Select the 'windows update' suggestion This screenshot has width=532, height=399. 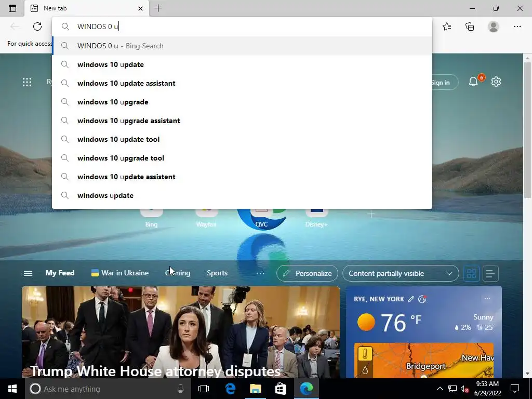click(242, 195)
